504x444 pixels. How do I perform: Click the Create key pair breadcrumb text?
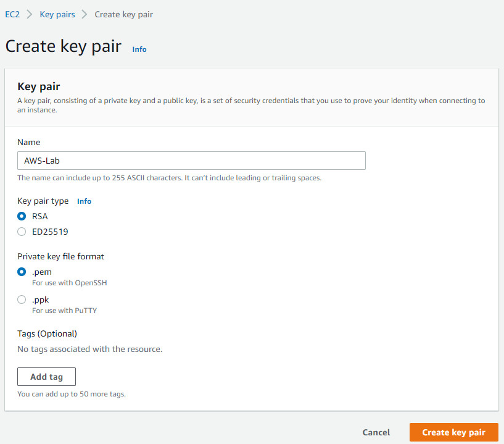pyautogui.click(x=124, y=14)
